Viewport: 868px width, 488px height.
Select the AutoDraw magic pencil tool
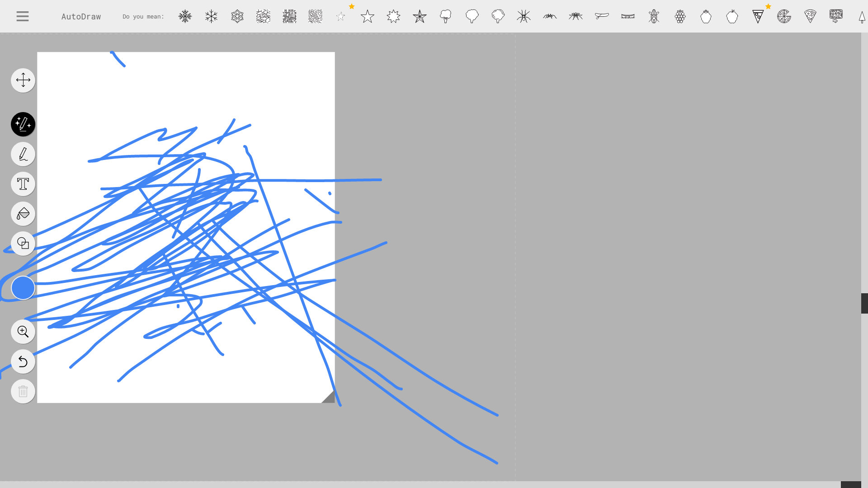pos(23,124)
